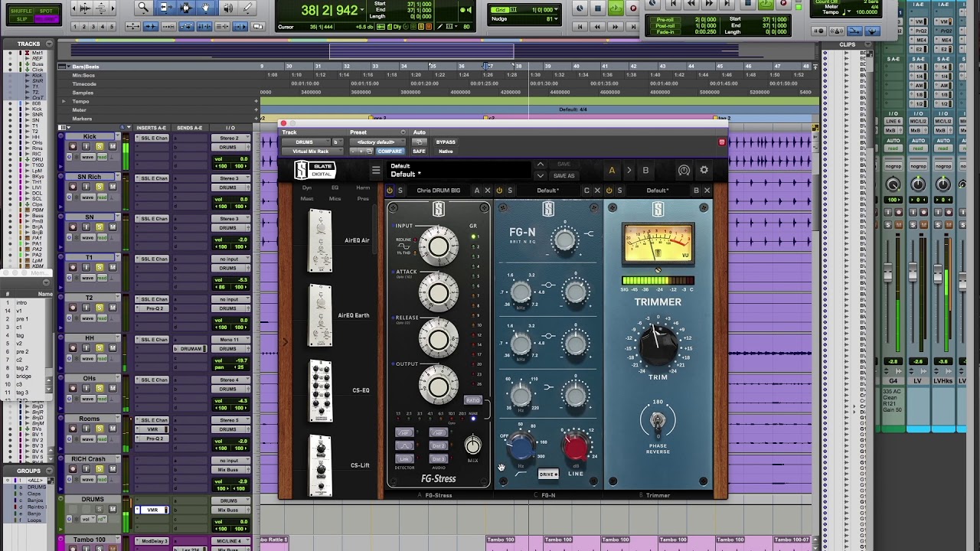
Task: Toggle the FG-Stress Dist 2 button
Action: [439, 445]
